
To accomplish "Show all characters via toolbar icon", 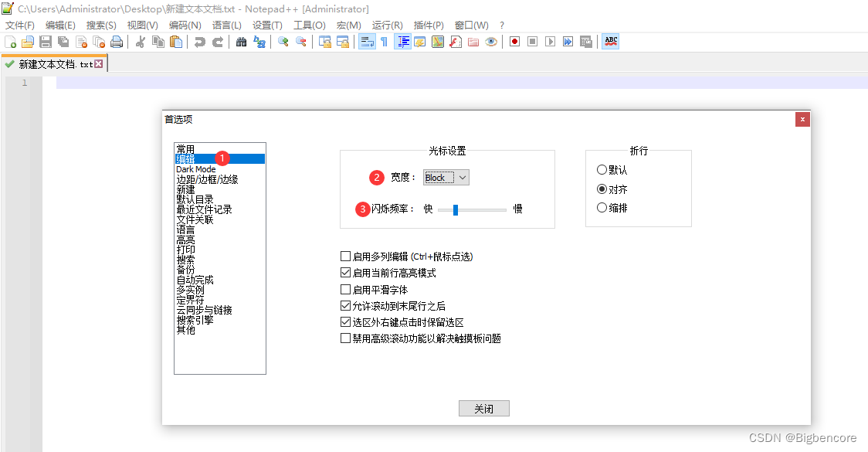I will click(384, 41).
